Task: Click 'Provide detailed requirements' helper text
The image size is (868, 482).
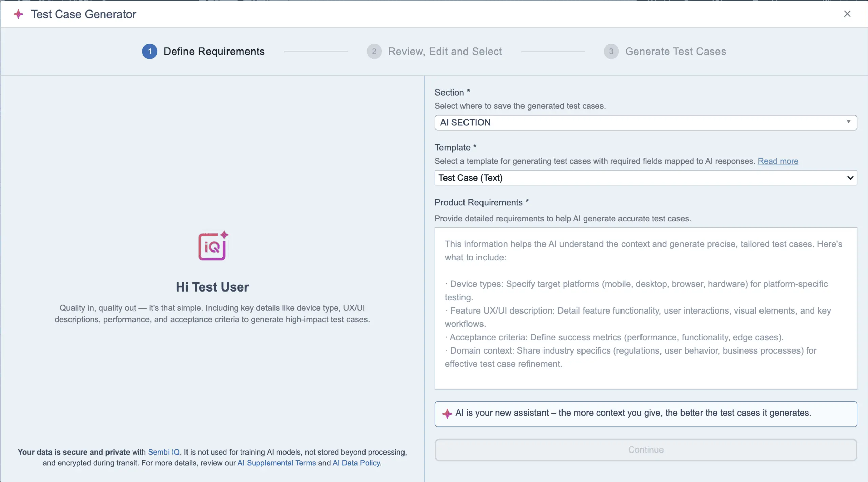Action: point(563,218)
